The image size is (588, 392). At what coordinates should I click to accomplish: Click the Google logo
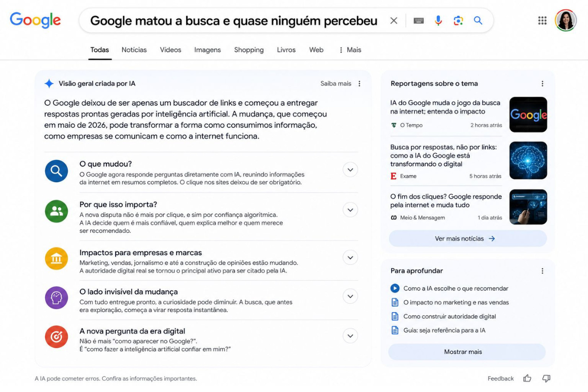(35, 21)
